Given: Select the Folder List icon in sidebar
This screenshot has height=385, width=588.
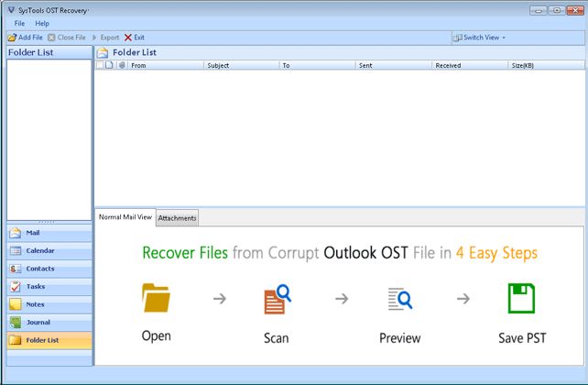Looking at the screenshot, I should (x=16, y=340).
